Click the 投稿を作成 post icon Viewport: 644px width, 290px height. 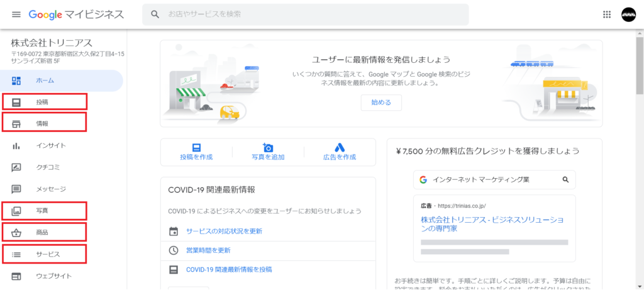click(196, 147)
